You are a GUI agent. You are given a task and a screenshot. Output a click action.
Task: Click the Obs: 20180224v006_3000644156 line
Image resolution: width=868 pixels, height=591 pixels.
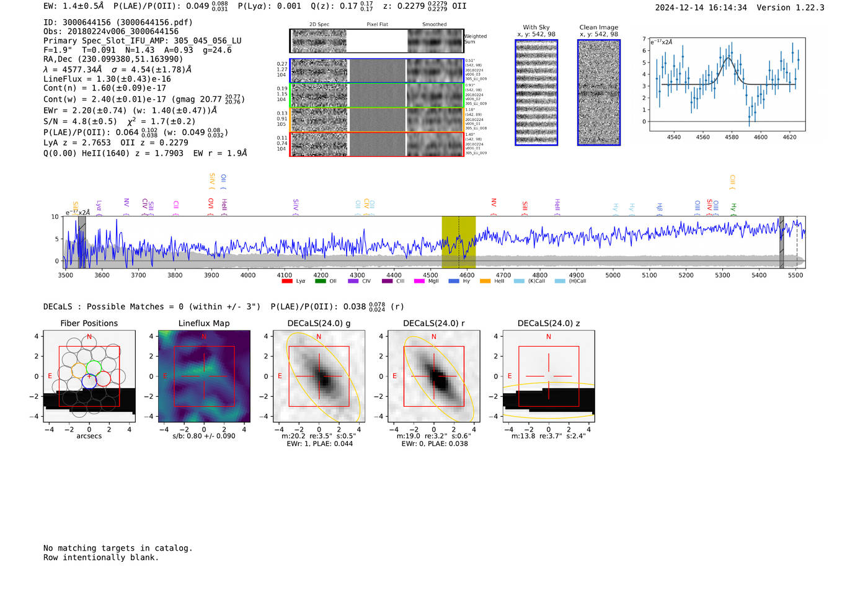click(111, 32)
